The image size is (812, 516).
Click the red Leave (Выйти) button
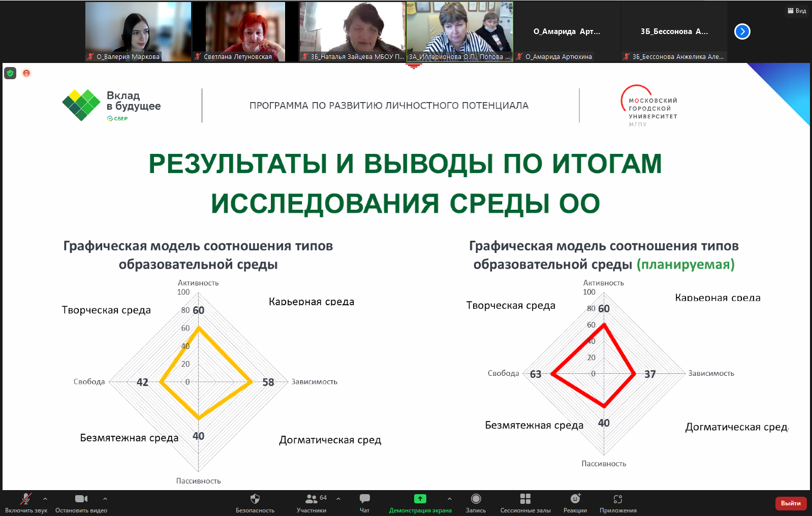(791, 503)
